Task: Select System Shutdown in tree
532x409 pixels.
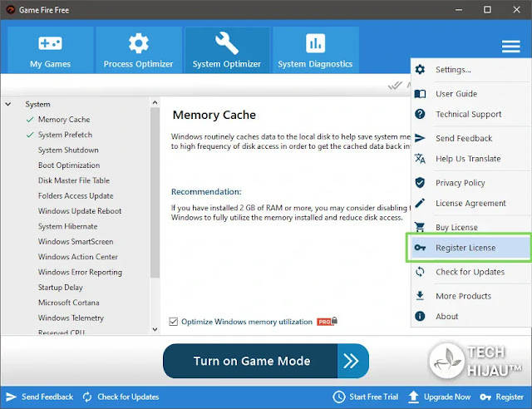Action: [x=68, y=150]
